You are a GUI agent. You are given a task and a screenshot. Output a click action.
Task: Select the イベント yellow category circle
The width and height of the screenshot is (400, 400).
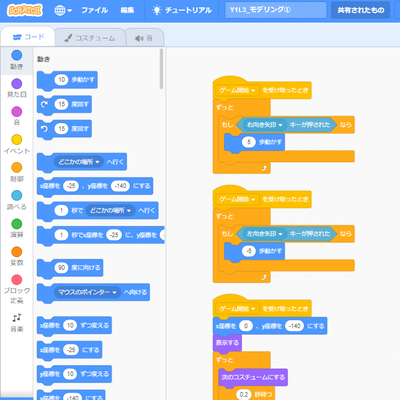tap(17, 140)
